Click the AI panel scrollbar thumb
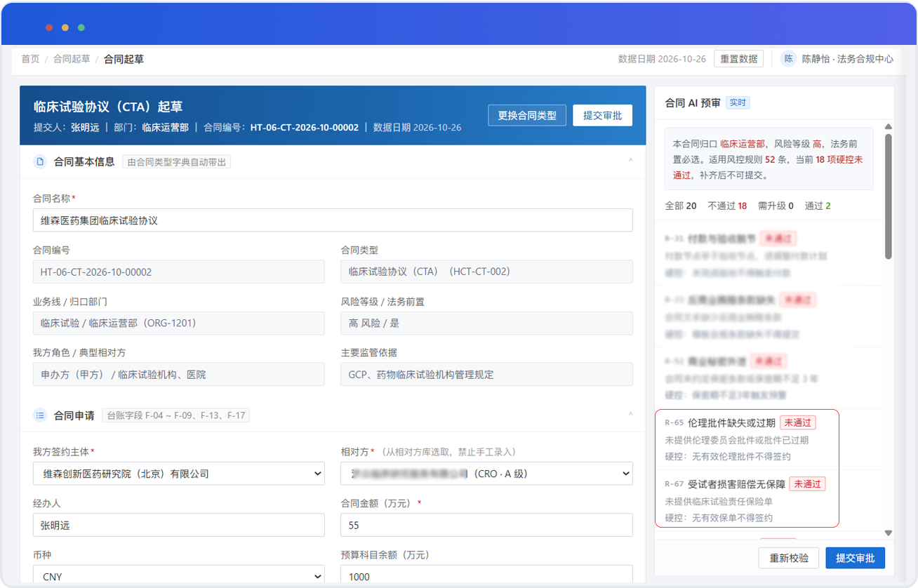Image resolution: width=918 pixels, height=588 pixels. tap(888, 196)
